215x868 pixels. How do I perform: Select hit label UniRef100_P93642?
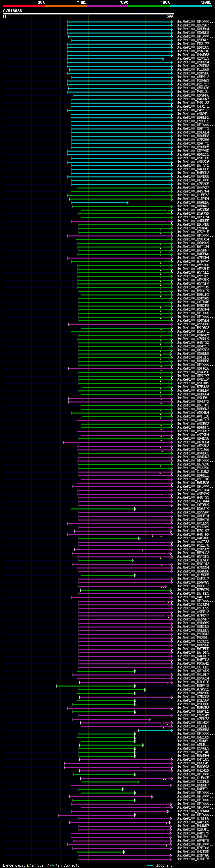click(193, 664)
